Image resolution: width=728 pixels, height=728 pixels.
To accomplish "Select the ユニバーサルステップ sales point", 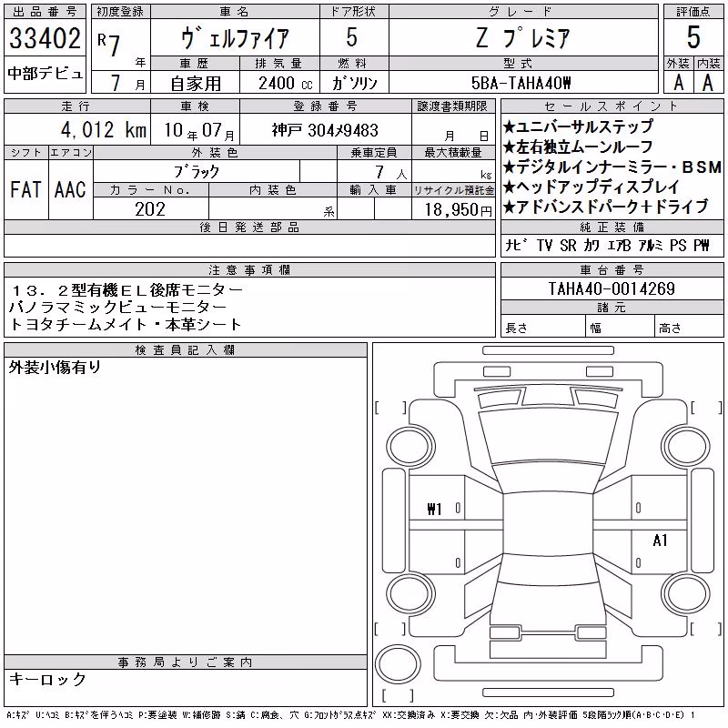I will pos(579,126).
